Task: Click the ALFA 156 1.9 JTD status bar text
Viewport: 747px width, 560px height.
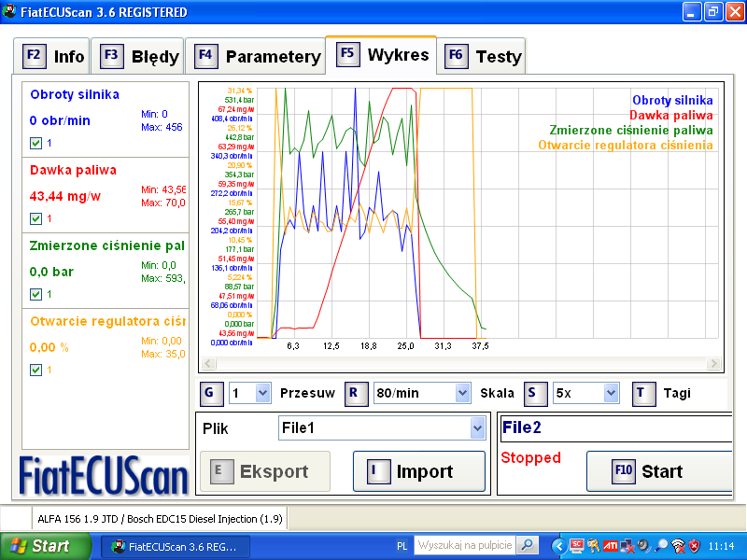Action: [x=160, y=519]
